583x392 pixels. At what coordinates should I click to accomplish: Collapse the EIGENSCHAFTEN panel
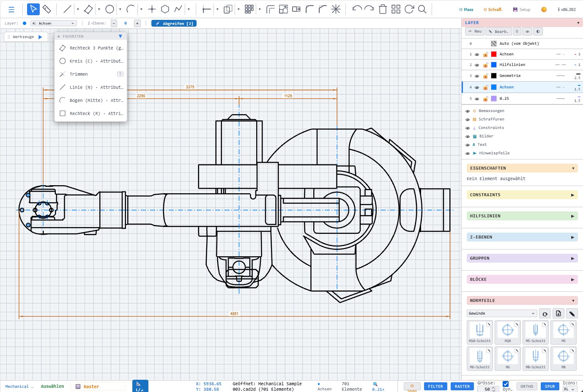(x=573, y=168)
